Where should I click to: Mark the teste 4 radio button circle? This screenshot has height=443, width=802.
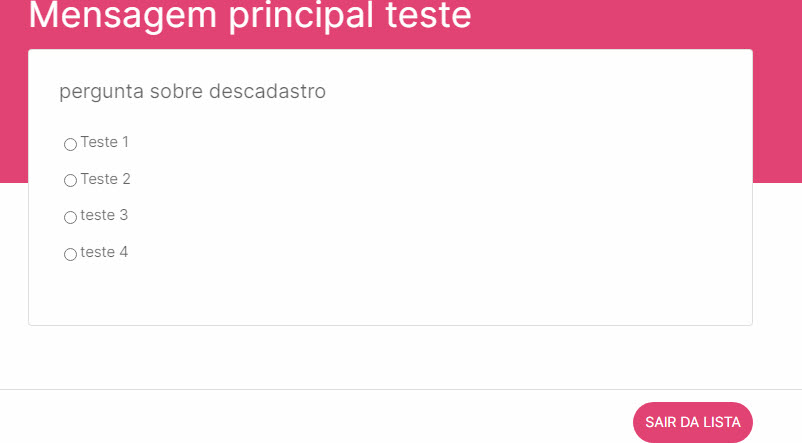(x=70, y=255)
